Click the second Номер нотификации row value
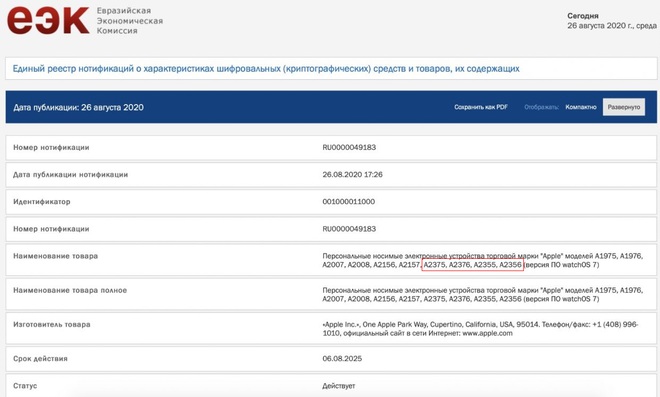660x397 pixels. click(349, 229)
